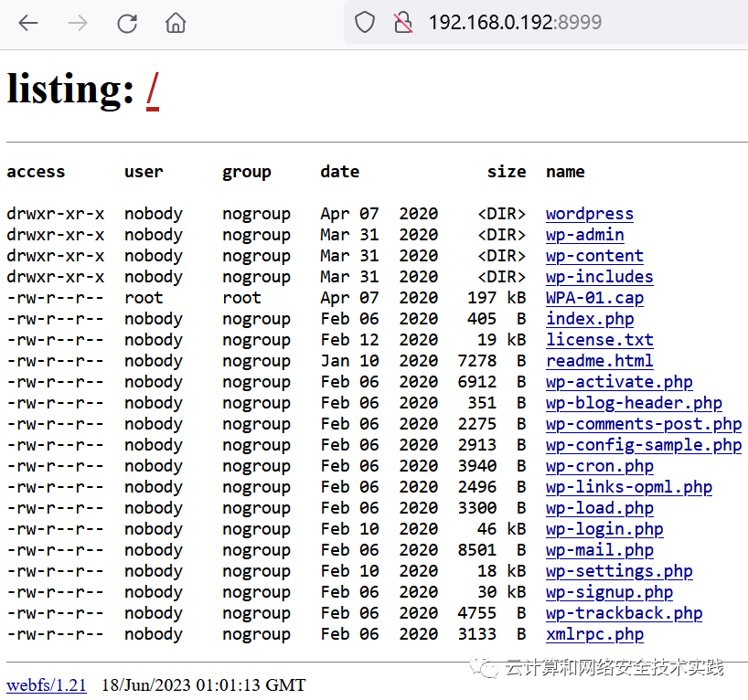Click '3133 B' size of xmlrpc.php
Screen dimensions: 748x700
click(x=492, y=634)
